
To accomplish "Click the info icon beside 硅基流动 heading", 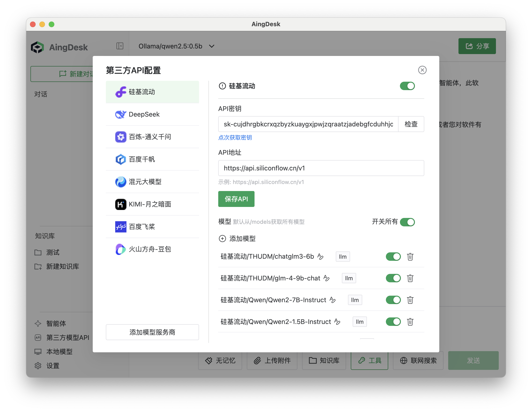I will tap(222, 86).
